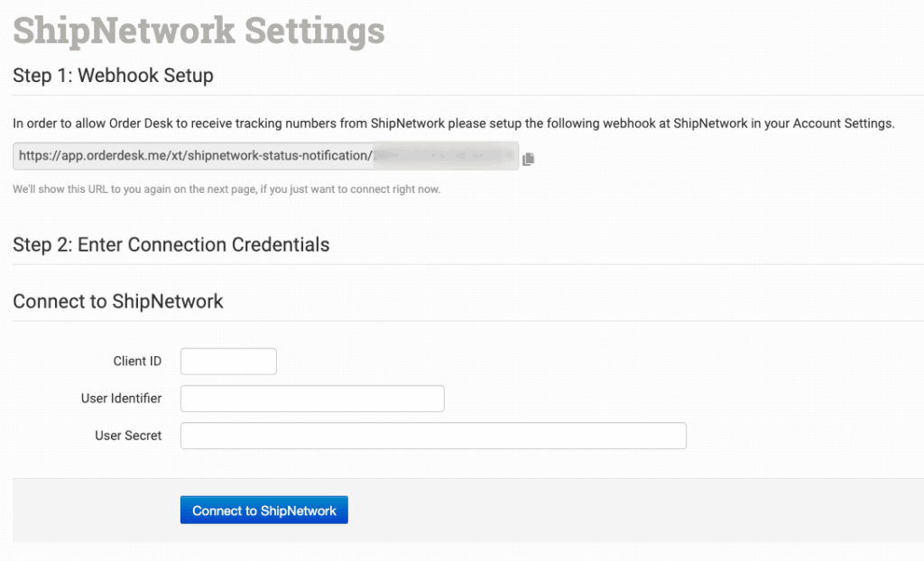Click the User Secret label
Image resolution: width=924 pixels, height=561 pixels.
point(128,436)
